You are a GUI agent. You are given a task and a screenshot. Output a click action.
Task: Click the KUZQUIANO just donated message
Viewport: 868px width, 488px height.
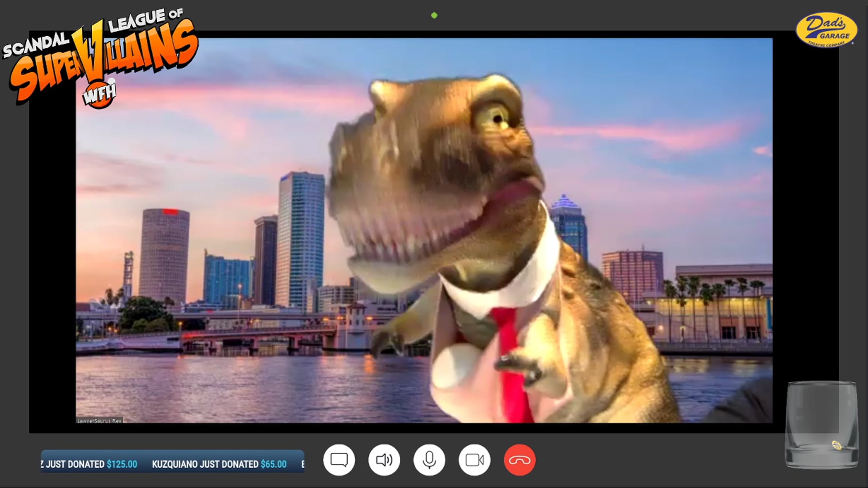(205, 464)
